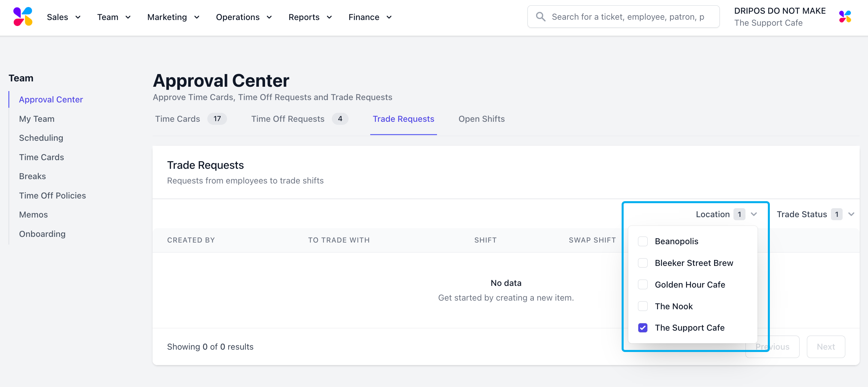Image resolution: width=868 pixels, height=387 pixels.
Task: Click the Time Cards count badge 17
Action: point(217,119)
